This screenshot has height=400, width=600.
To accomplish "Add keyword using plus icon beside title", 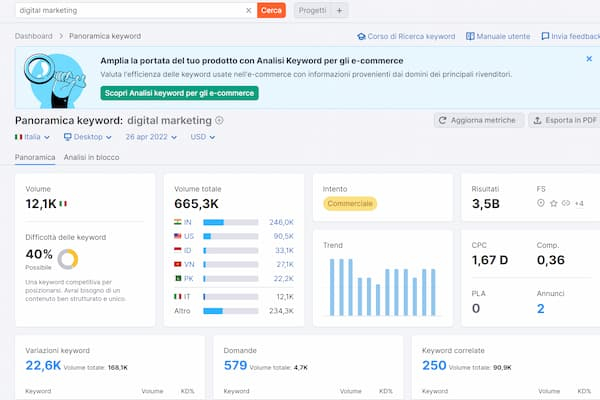I will [220, 120].
